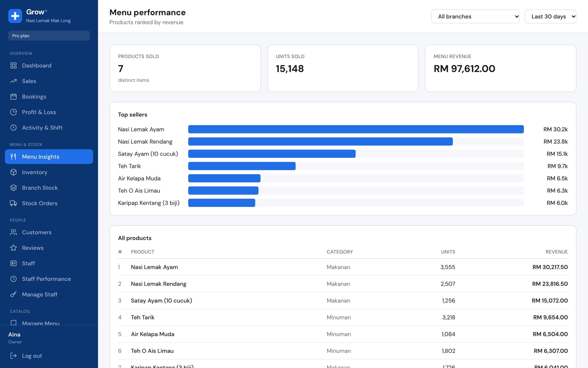This screenshot has height=368, width=588.
Task: Expand the Last 30 days selector
Action: [550, 16]
